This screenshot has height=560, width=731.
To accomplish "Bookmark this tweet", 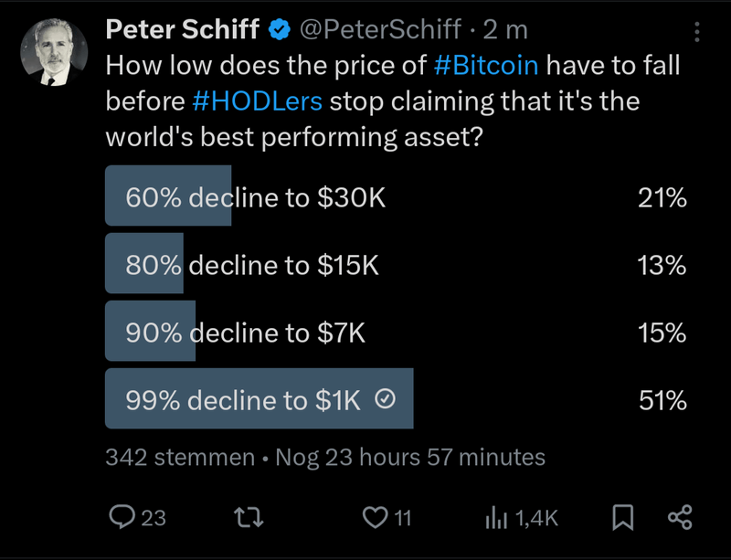I will click(622, 518).
